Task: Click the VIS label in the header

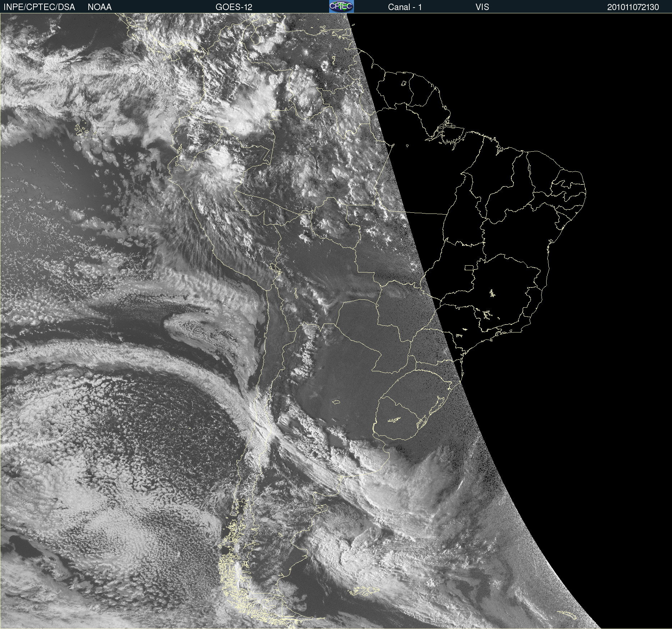Action: point(482,7)
